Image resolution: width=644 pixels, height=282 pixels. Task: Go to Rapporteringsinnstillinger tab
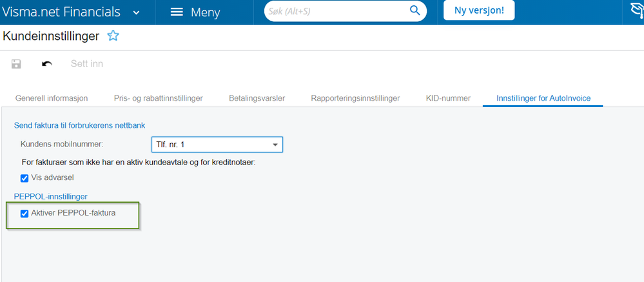(355, 98)
